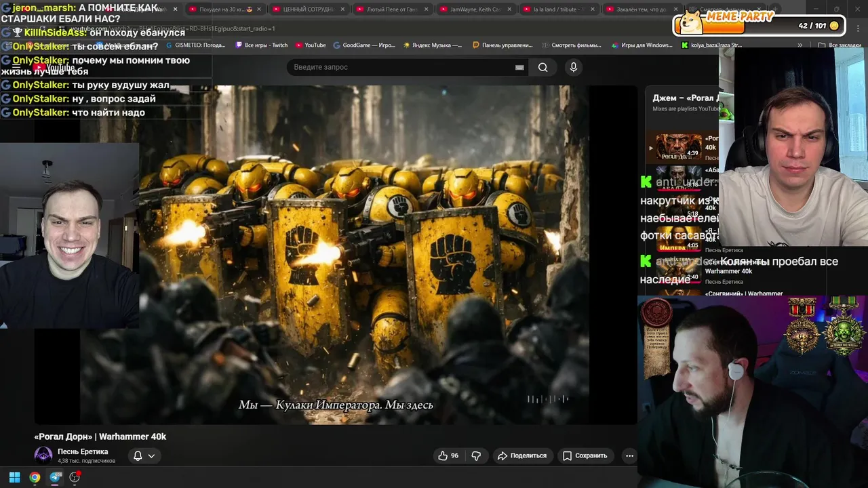
Task: Click the '«Рогал Дорн» | Warhammer 40k' video title
Action: click(x=100, y=436)
